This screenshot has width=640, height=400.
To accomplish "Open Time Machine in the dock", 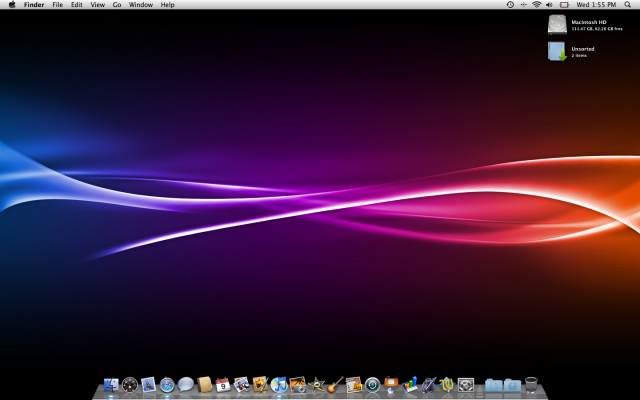I will pyautogui.click(x=373, y=385).
